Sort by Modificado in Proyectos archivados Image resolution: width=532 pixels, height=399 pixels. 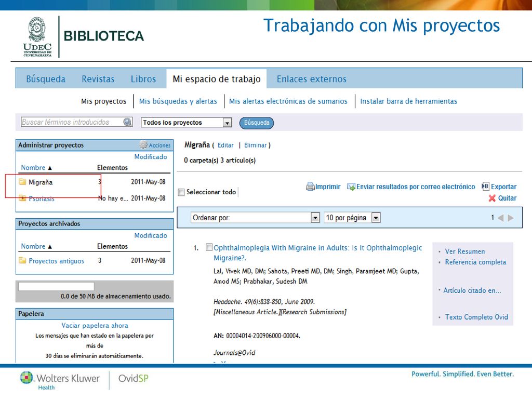[x=151, y=235]
